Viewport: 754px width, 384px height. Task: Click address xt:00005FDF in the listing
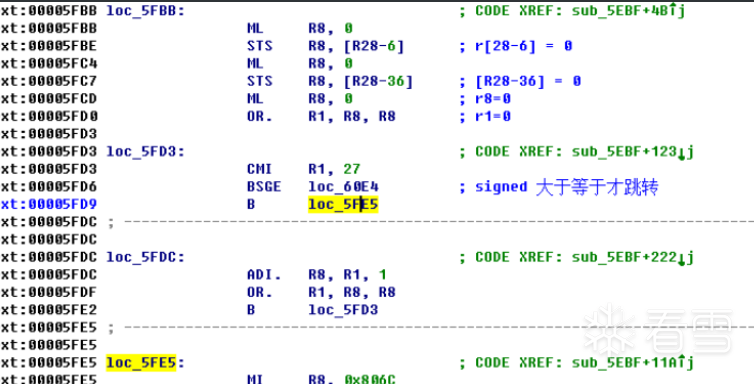click(49, 293)
